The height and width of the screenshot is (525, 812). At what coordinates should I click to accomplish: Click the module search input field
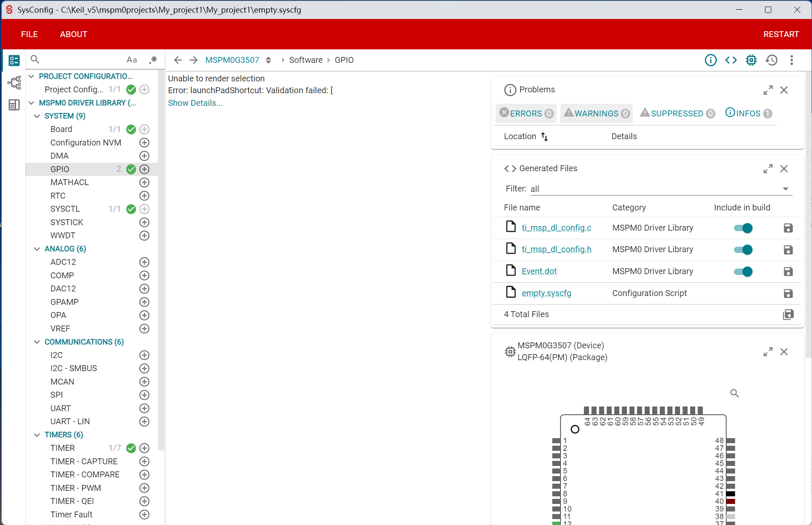tap(80, 60)
